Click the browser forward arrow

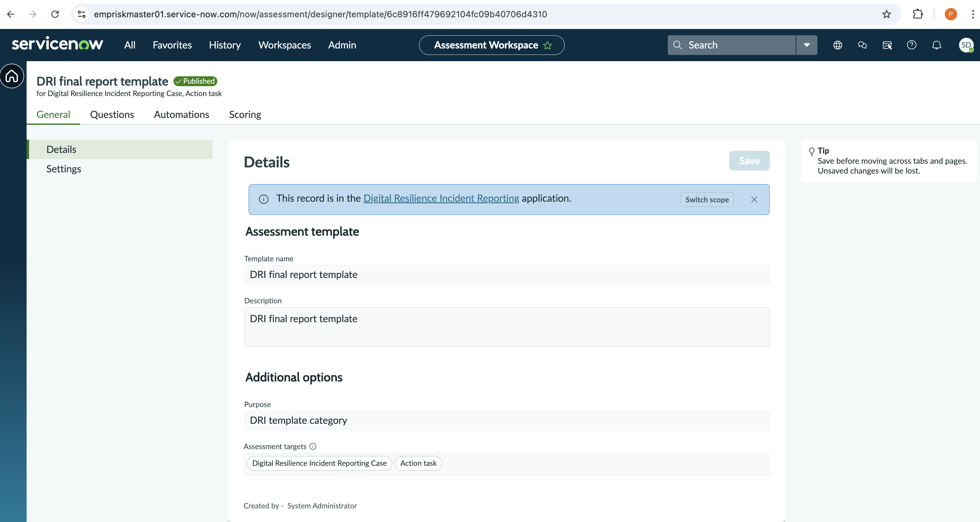point(33,14)
